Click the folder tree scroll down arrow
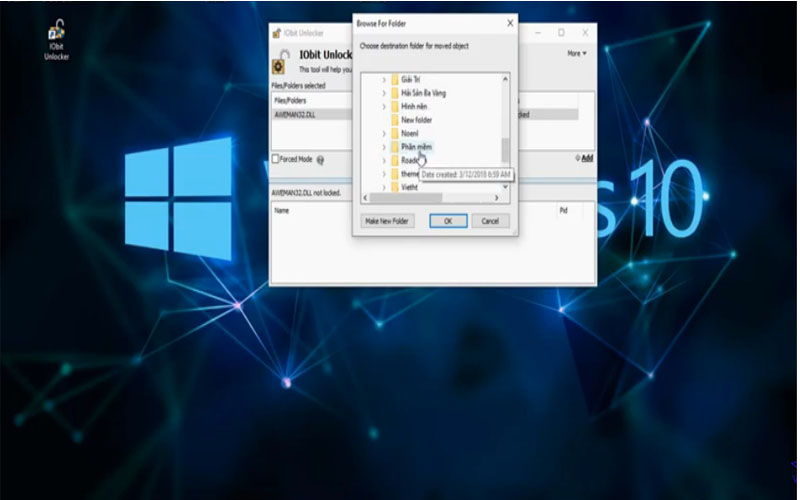This screenshot has width=800, height=500. pos(505,187)
